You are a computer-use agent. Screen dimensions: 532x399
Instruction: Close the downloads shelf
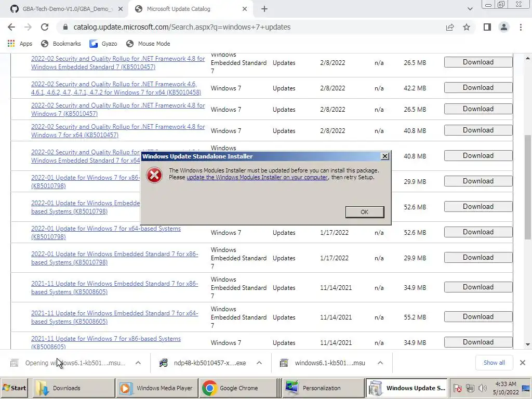(x=523, y=363)
